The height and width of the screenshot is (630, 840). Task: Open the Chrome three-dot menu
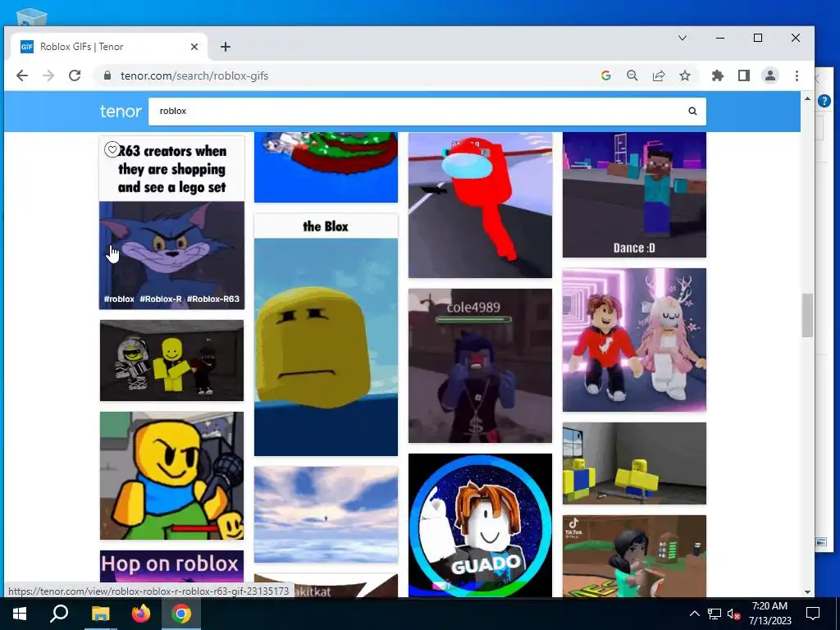[x=797, y=75]
